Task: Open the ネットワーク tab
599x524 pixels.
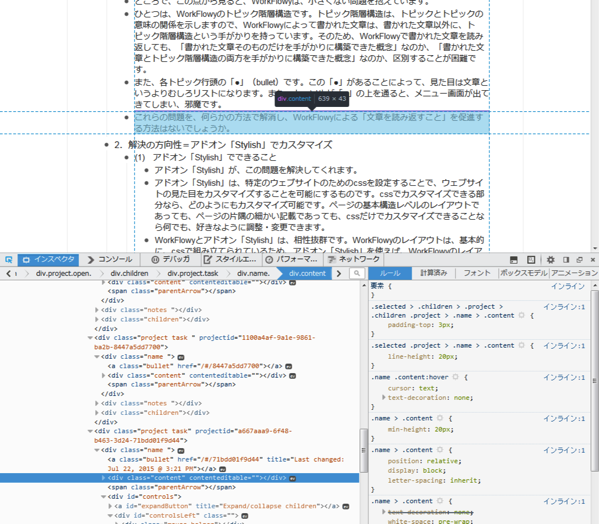Action: (354, 260)
